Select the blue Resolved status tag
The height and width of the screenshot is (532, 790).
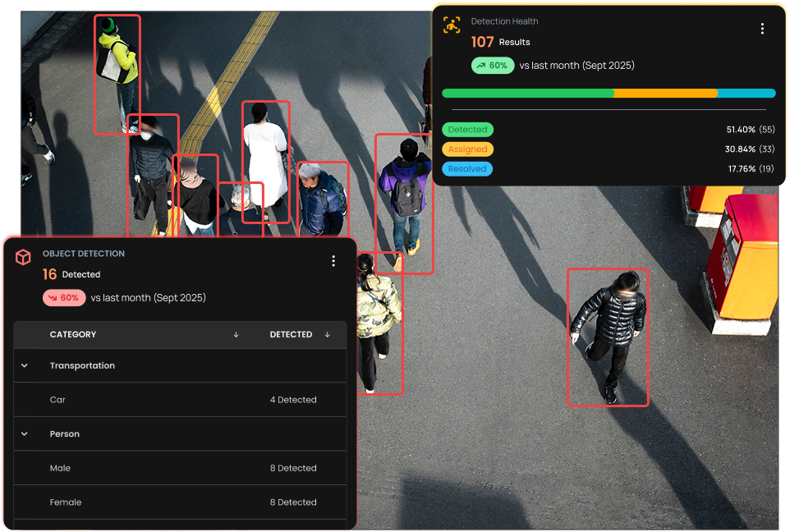click(x=467, y=169)
